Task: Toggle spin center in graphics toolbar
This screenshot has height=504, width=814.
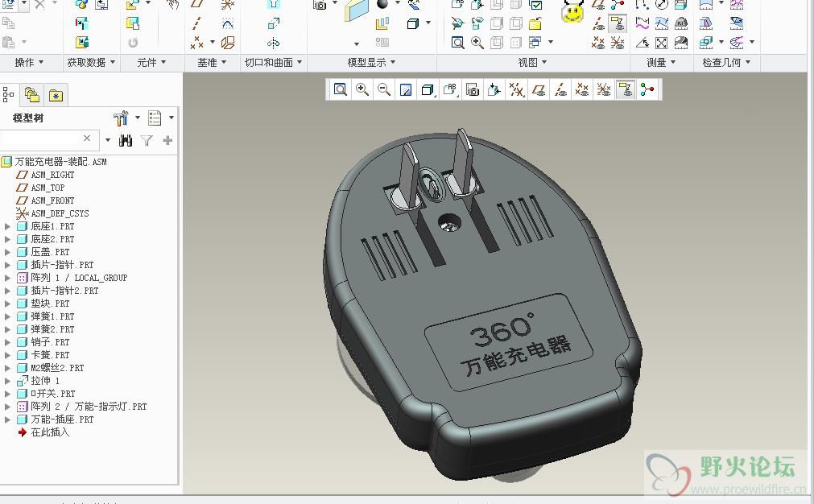Action: coord(647,89)
